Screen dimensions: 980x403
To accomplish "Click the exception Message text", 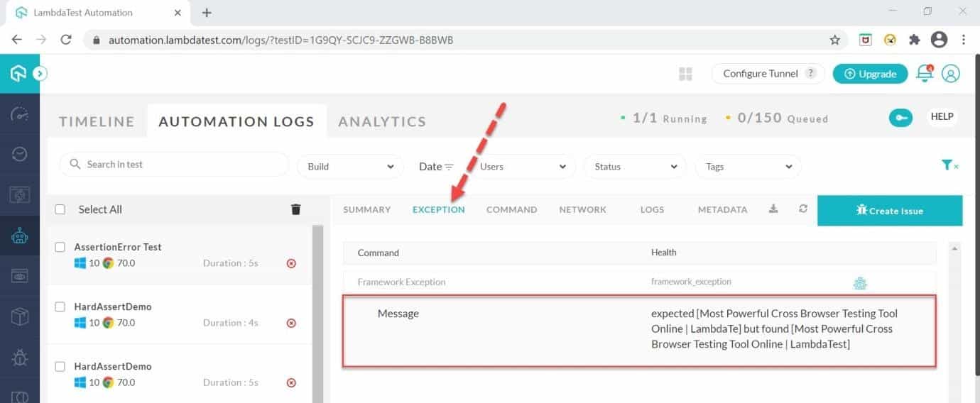I will tap(774, 329).
